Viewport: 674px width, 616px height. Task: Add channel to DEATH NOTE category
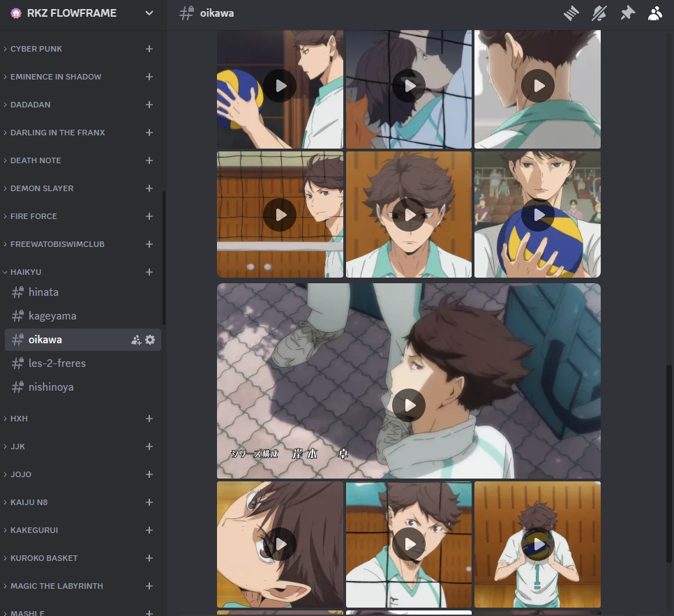[149, 160]
